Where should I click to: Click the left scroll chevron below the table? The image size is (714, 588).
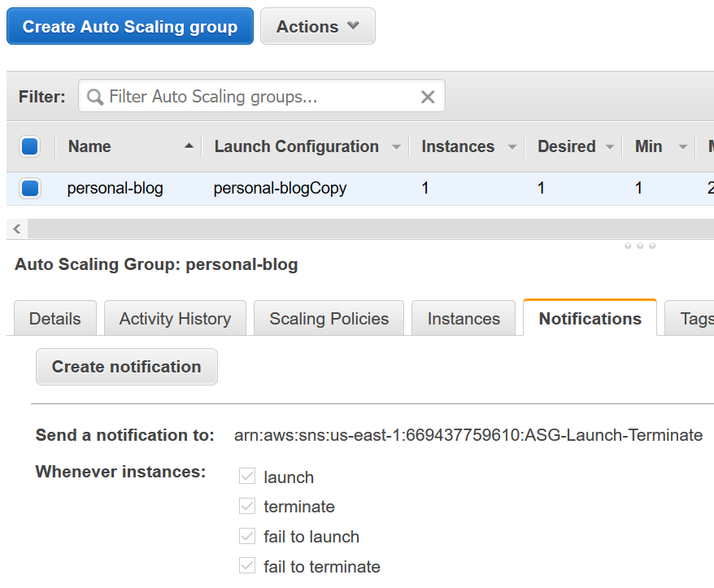click(16, 229)
